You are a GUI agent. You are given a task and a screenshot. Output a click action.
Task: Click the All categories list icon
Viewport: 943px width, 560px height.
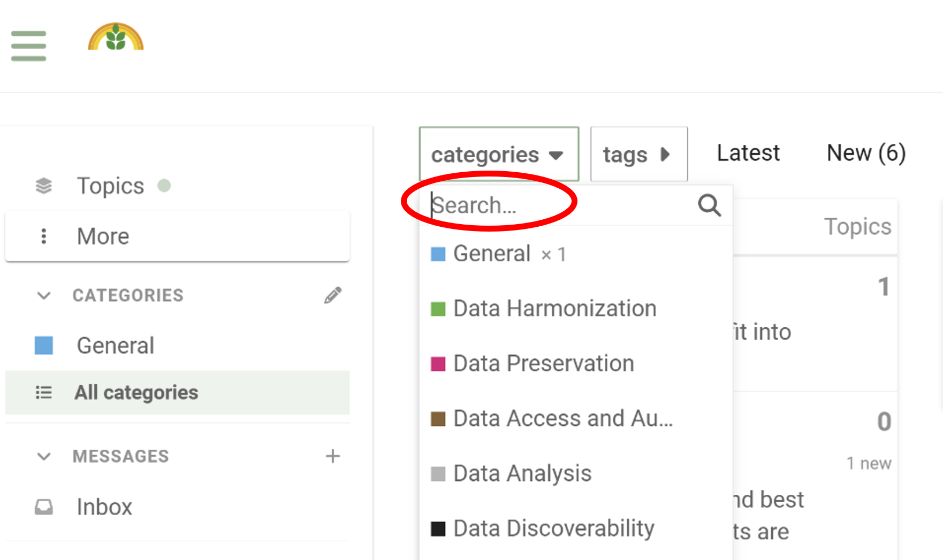click(44, 393)
